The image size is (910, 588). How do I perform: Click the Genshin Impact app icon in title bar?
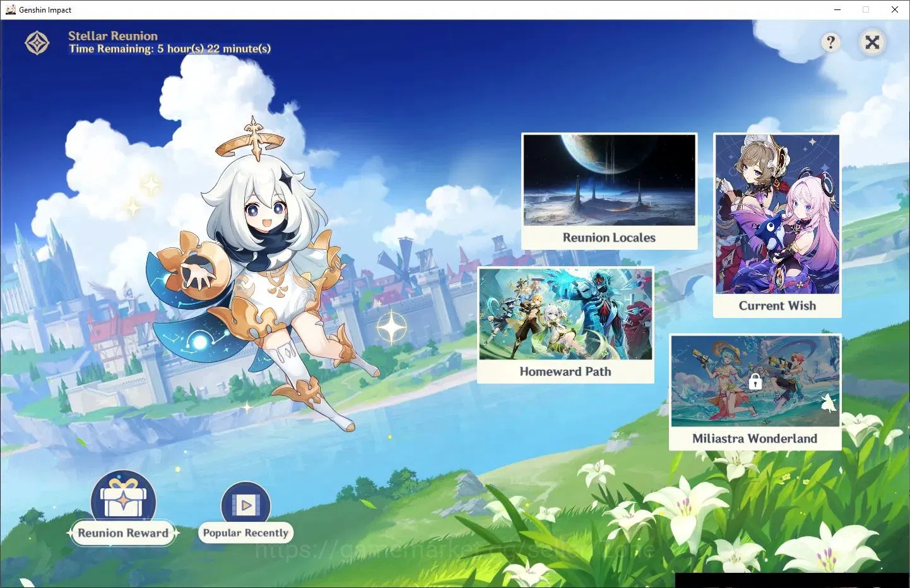[x=10, y=9]
